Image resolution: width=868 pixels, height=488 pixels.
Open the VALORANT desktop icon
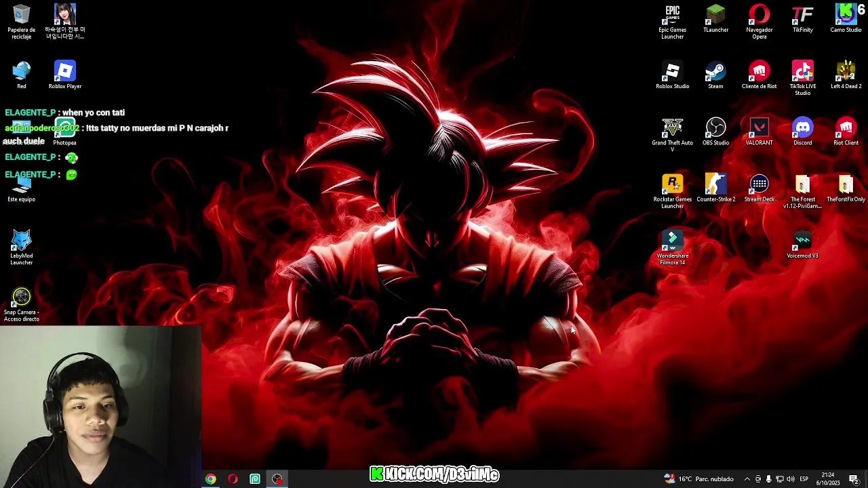759,131
